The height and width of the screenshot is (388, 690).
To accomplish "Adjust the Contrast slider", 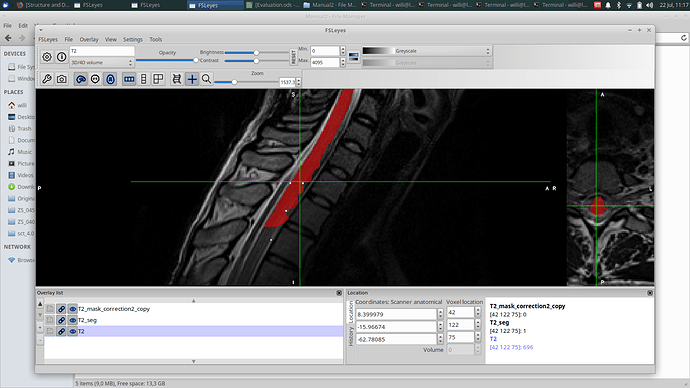I will 257,61.
